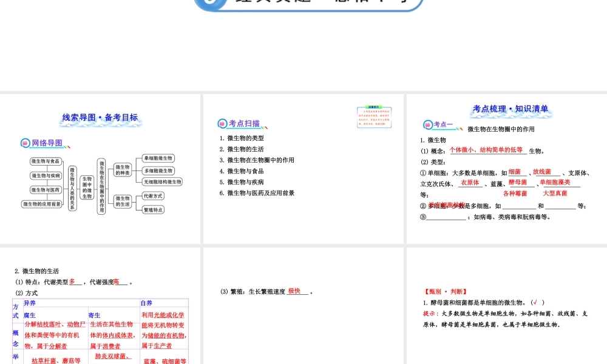Click the vertical 微生物在生物圈中的作用 mind map node
Image resolution: width=607 pixels, height=364 pixels.
pyautogui.click(x=101, y=186)
